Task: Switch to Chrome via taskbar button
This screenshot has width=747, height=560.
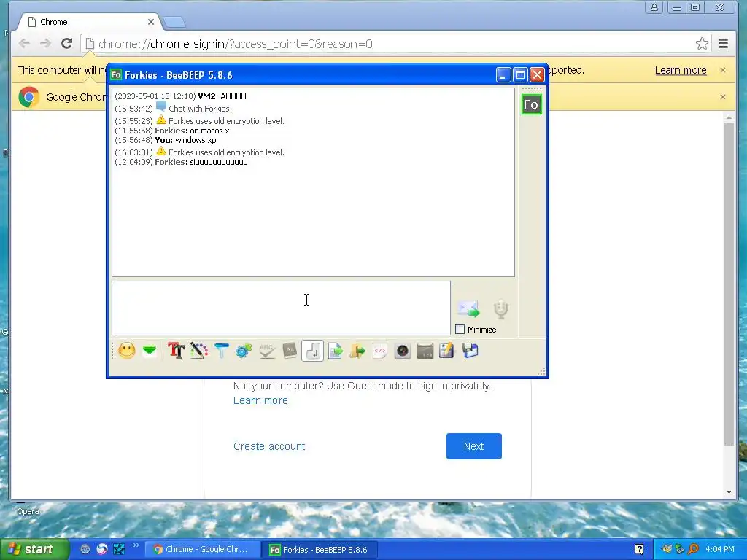Action: 201,549
